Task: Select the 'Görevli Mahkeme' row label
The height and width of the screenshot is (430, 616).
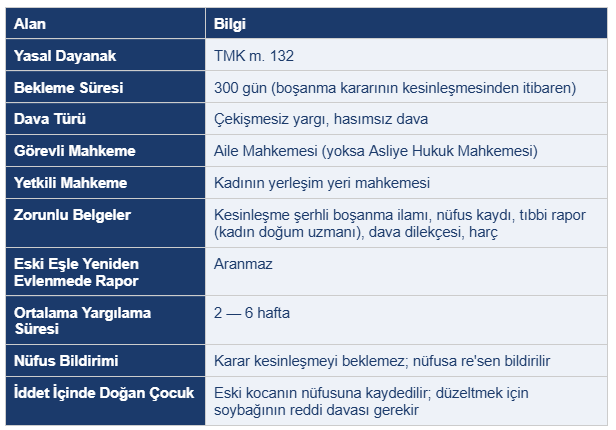Action: pyautogui.click(x=74, y=151)
